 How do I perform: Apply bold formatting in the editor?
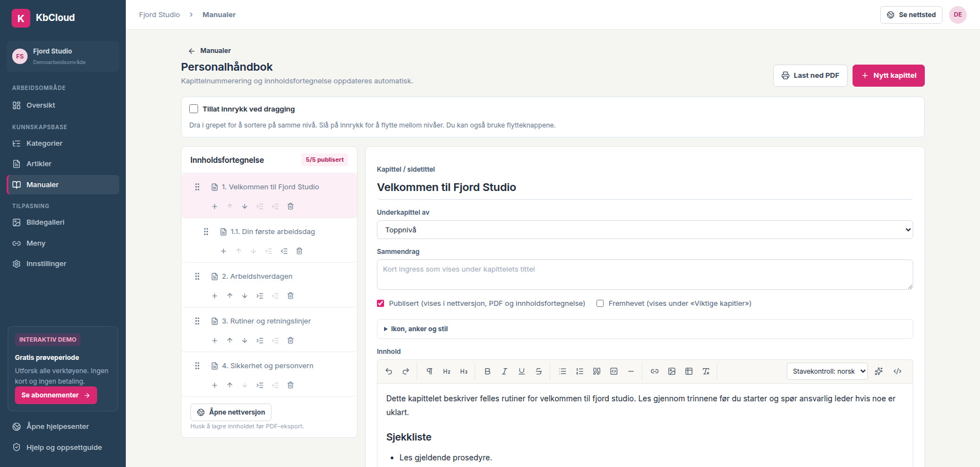coord(487,372)
